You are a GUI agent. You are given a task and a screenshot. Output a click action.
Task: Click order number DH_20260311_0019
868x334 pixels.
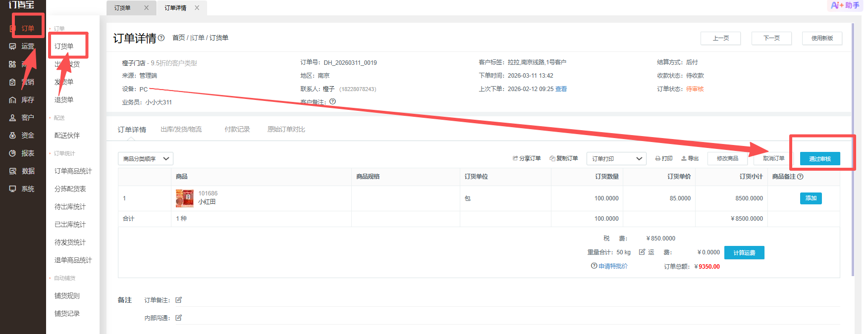pos(350,63)
